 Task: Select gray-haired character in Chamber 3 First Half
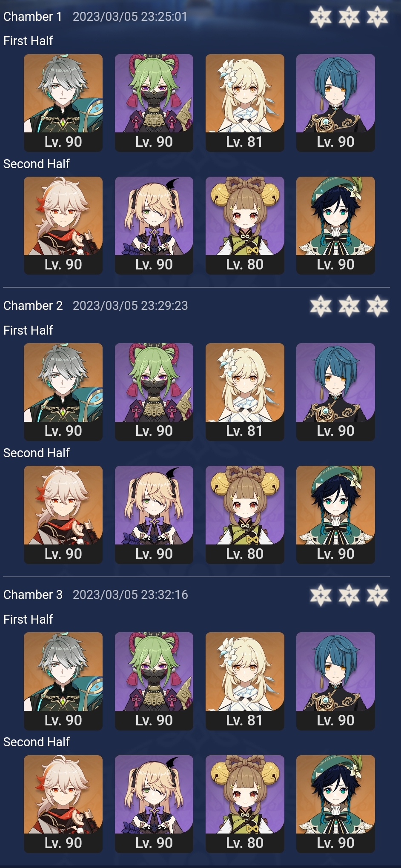63,681
